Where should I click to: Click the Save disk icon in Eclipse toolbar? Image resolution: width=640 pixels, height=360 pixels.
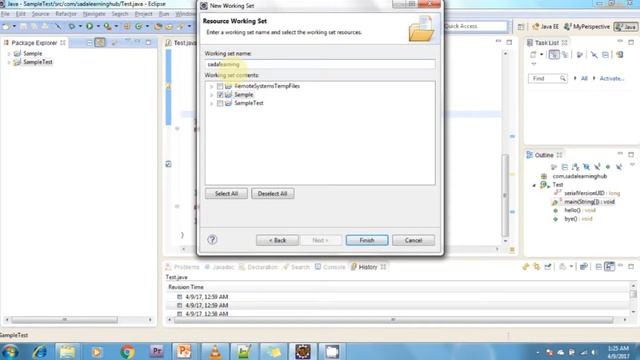click(24, 26)
